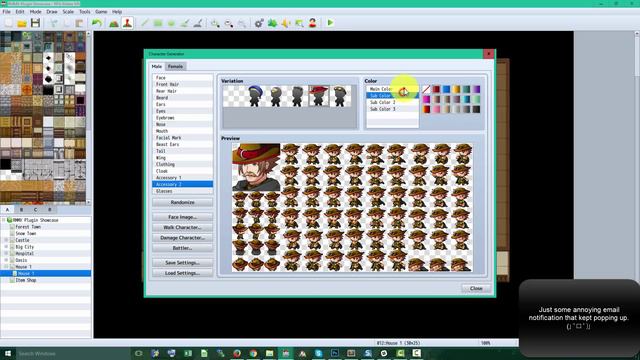Select Front Hair in parts list
The image size is (640, 360).
pos(182,84)
